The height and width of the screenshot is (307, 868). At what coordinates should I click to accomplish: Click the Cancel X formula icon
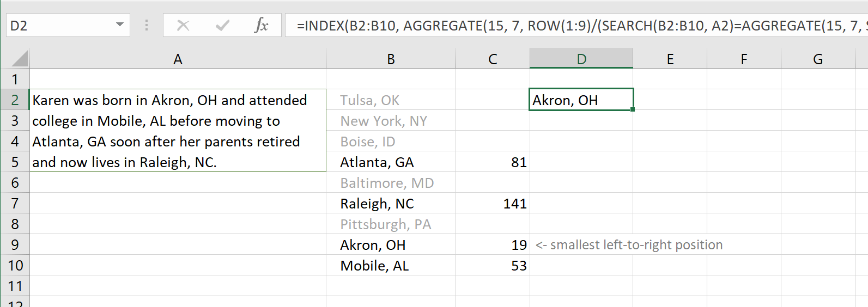click(183, 26)
